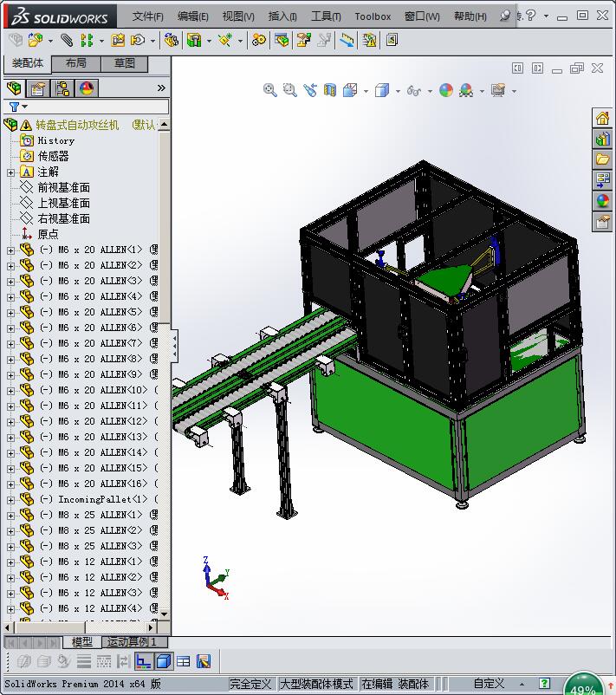Open the 视图(V) menu
Screen dimensions: 616x695
click(238, 16)
